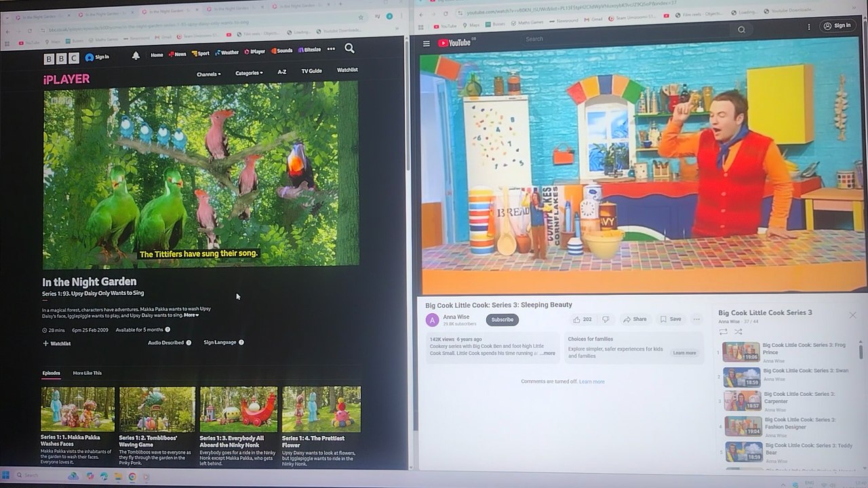Open Anna Wise channel avatar

[x=433, y=320]
